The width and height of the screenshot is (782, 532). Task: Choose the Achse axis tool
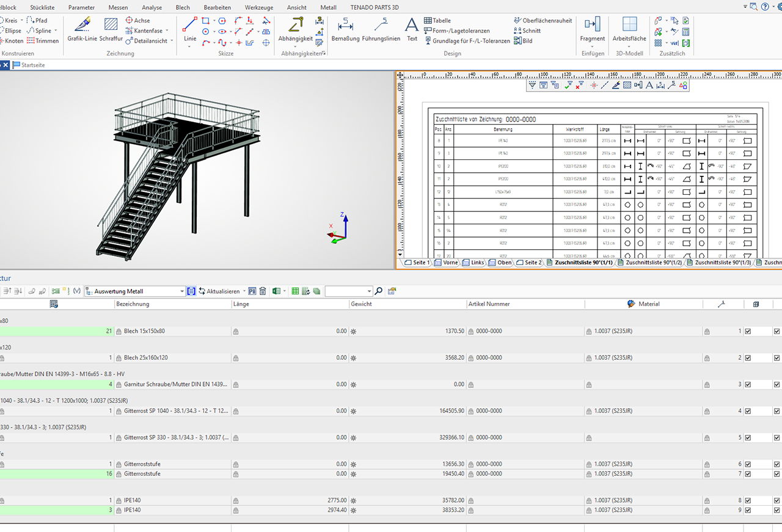[x=137, y=20]
